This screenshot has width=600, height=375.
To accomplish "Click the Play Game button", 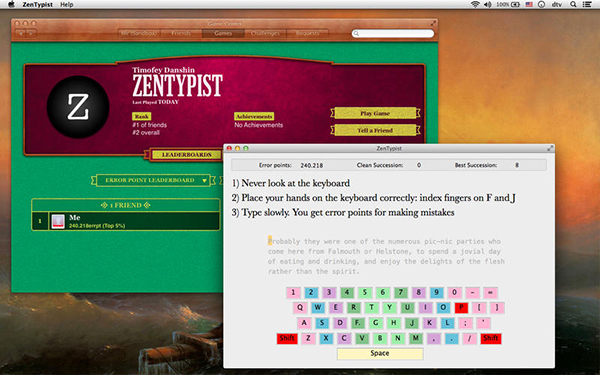I will [375, 113].
